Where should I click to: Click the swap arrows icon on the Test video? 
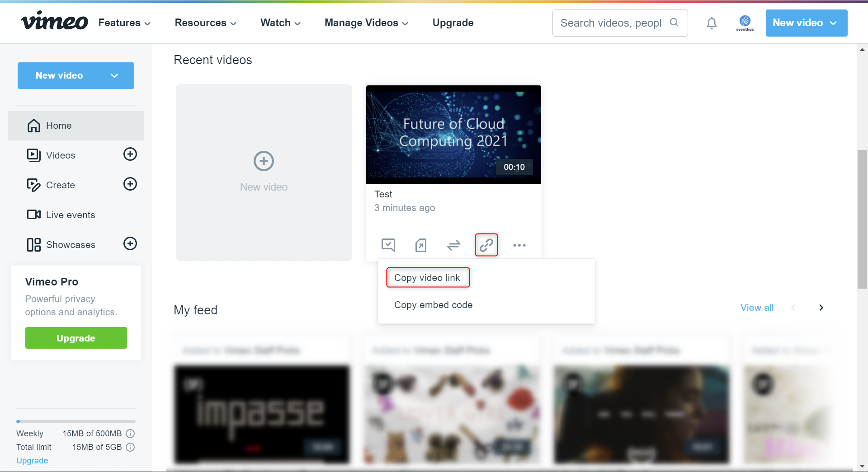(x=454, y=245)
